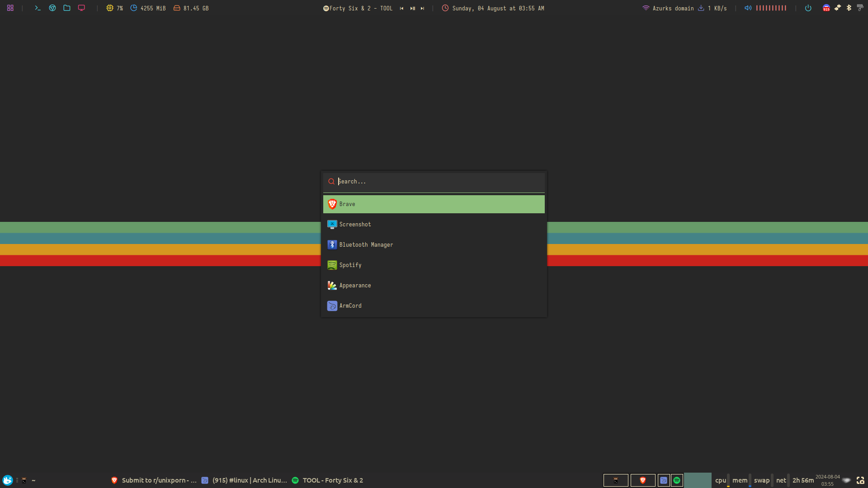Switch to ArmCord window #linux Arch Linux

244,480
